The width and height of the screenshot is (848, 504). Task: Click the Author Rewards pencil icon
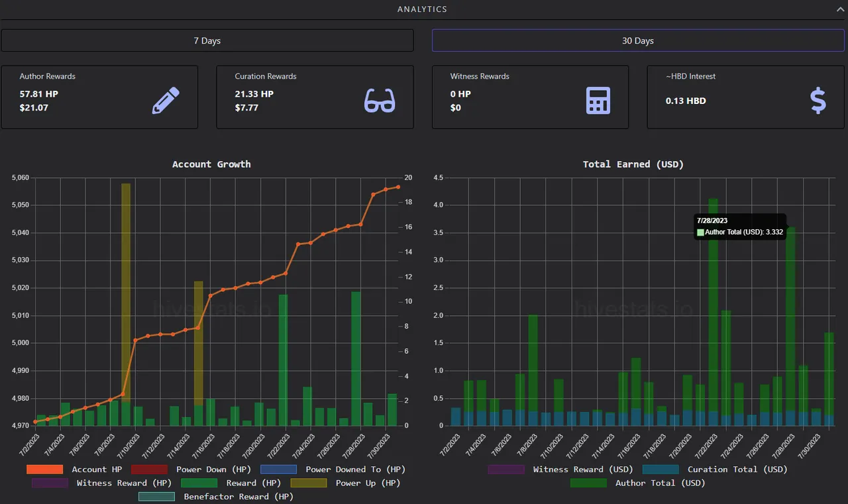(x=166, y=101)
